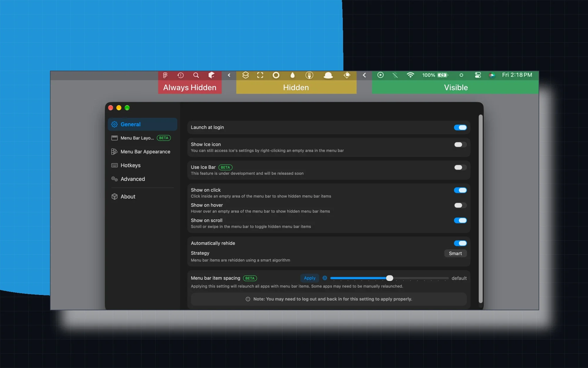This screenshot has width=588, height=368.
Task: Open the Hotkeys settings tab
Action: pyautogui.click(x=142, y=165)
